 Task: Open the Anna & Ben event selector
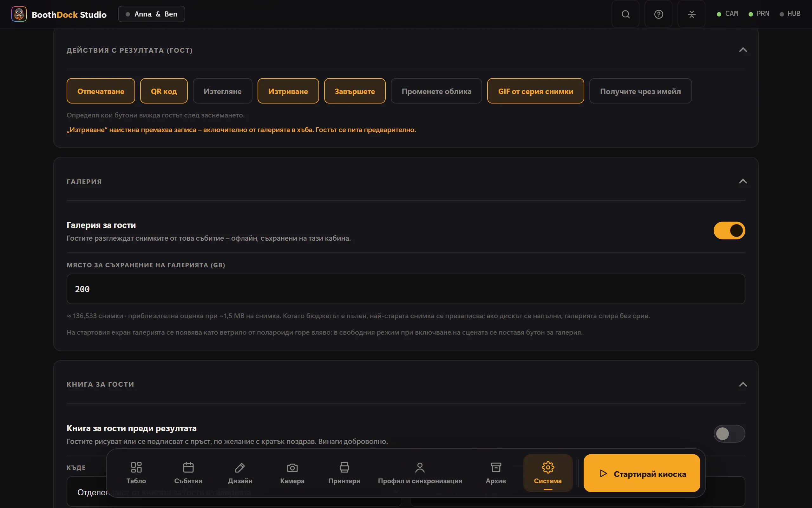click(151, 14)
